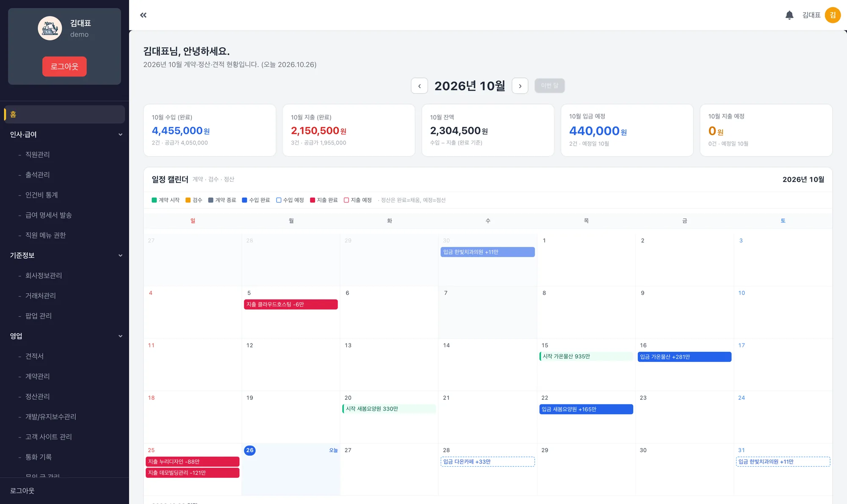Viewport: 847px width, 504px height.
Task: Click the profile picture in sidebar
Action: [x=50, y=28]
